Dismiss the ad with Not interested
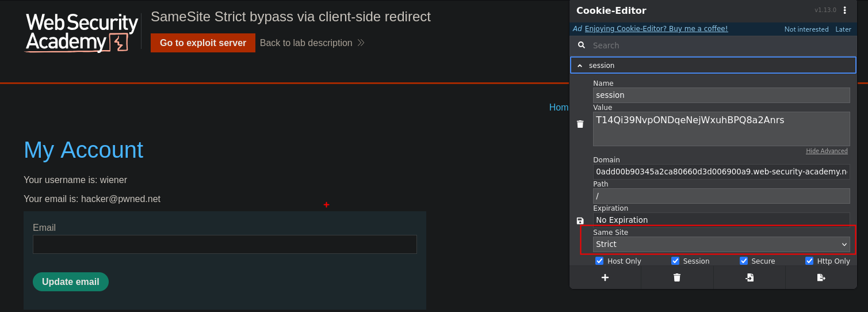868x312 pixels. [x=806, y=29]
